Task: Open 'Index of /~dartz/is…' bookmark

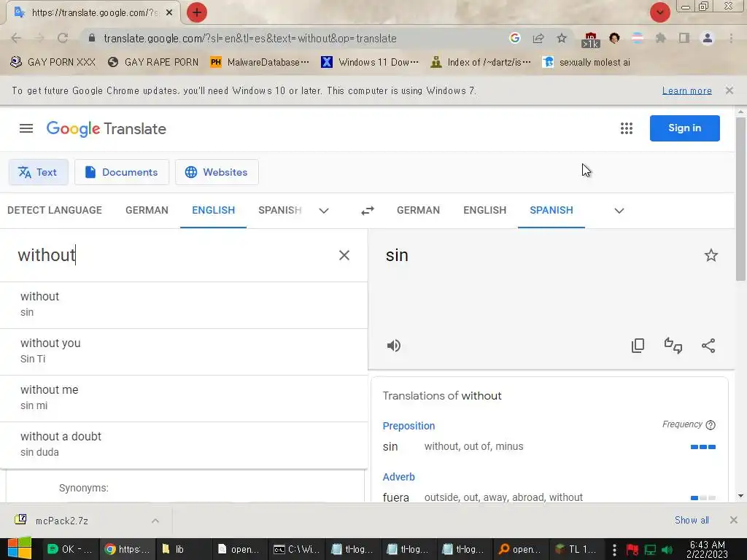Action: (x=481, y=63)
